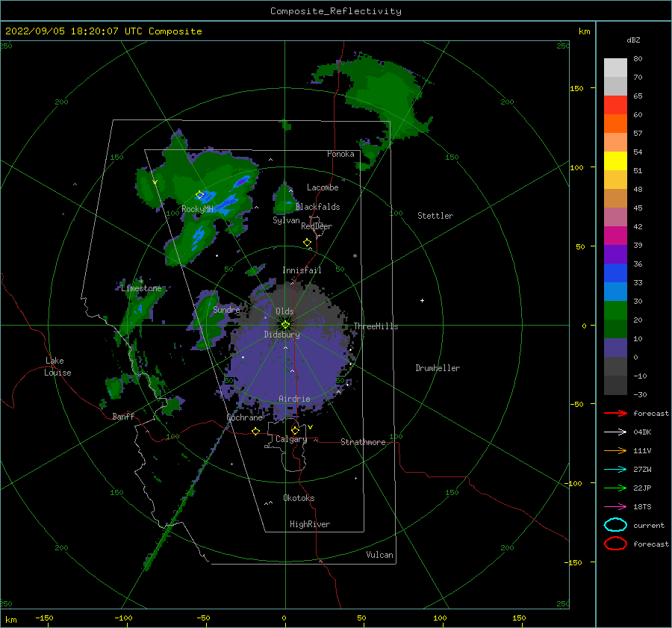Click the green echo over Limestone
The height and width of the screenshot is (628, 672).
pos(140,308)
